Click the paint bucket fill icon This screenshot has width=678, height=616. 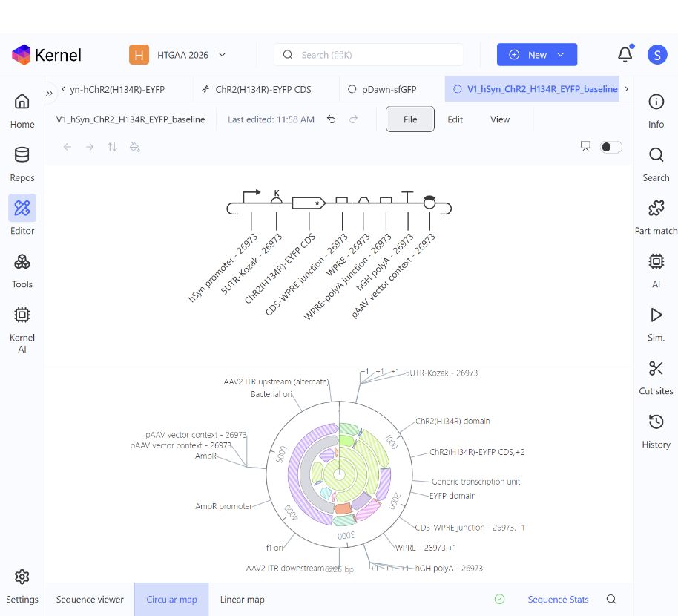[134, 147]
